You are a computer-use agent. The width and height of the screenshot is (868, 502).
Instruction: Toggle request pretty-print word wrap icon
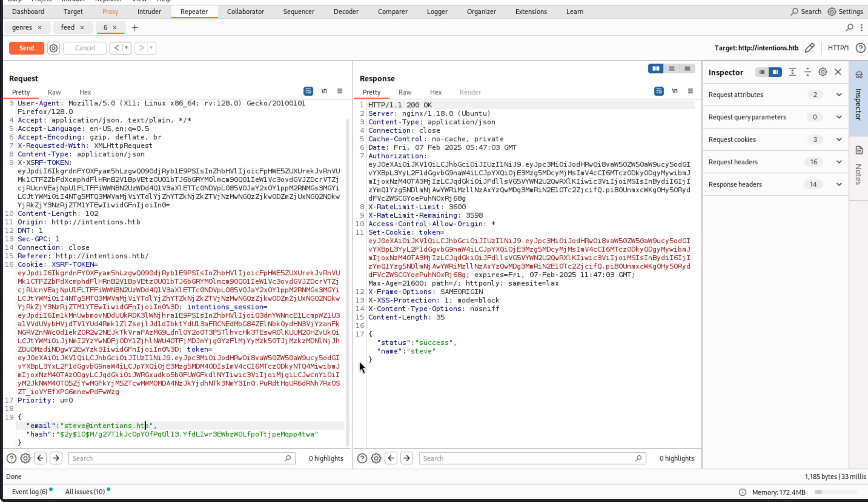coord(308,91)
